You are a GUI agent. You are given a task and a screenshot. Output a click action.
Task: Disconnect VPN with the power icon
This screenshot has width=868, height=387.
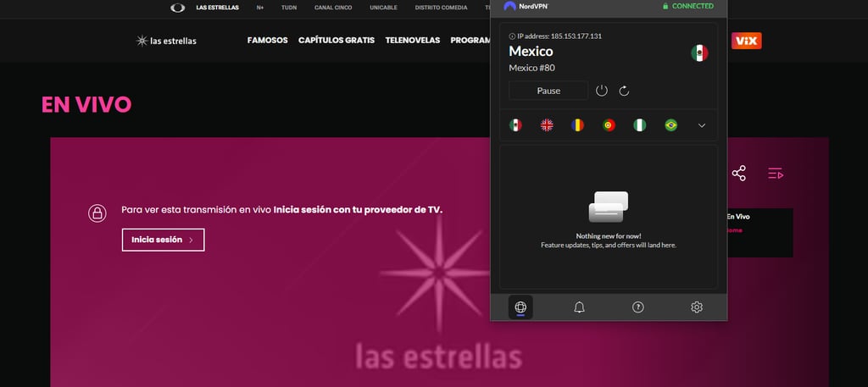(602, 91)
